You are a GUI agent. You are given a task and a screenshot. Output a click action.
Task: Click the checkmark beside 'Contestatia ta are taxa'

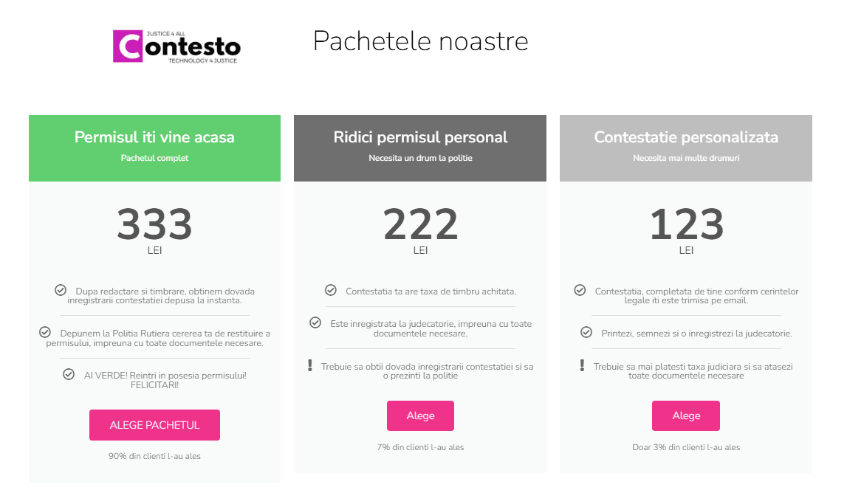click(329, 289)
